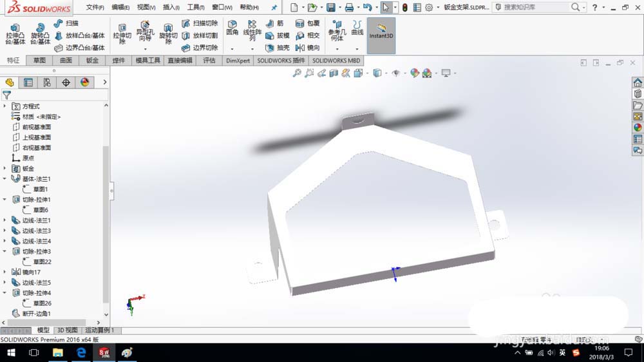Click the Lofted Boss/Base (放样凸台/基体) tool
Image resolution: width=644 pixels, height=362 pixels.
click(80, 35)
